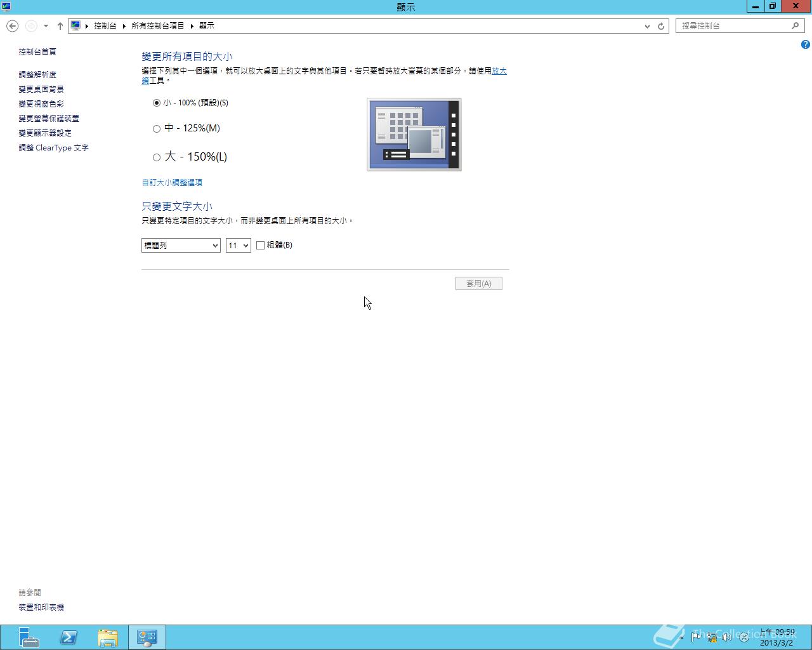The width and height of the screenshot is (812, 650).
Task: Click the sad-face tray icon
Action: (x=743, y=637)
